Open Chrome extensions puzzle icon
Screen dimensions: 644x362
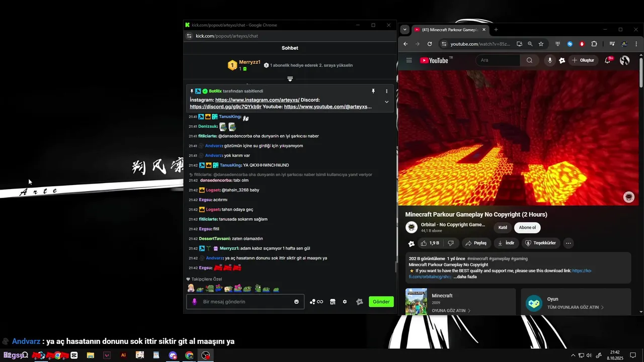pos(594,44)
